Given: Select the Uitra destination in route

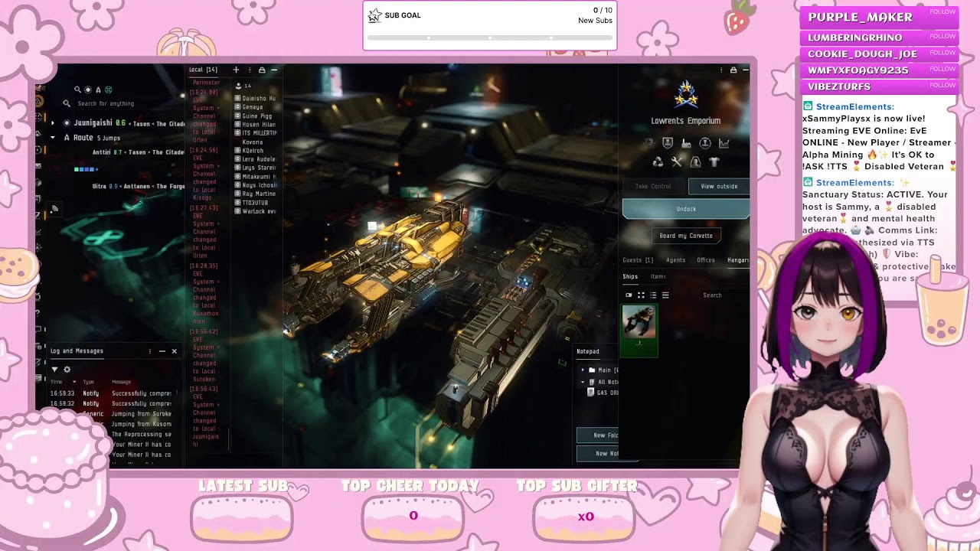Looking at the screenshot, I should click(x=138, y=186).
